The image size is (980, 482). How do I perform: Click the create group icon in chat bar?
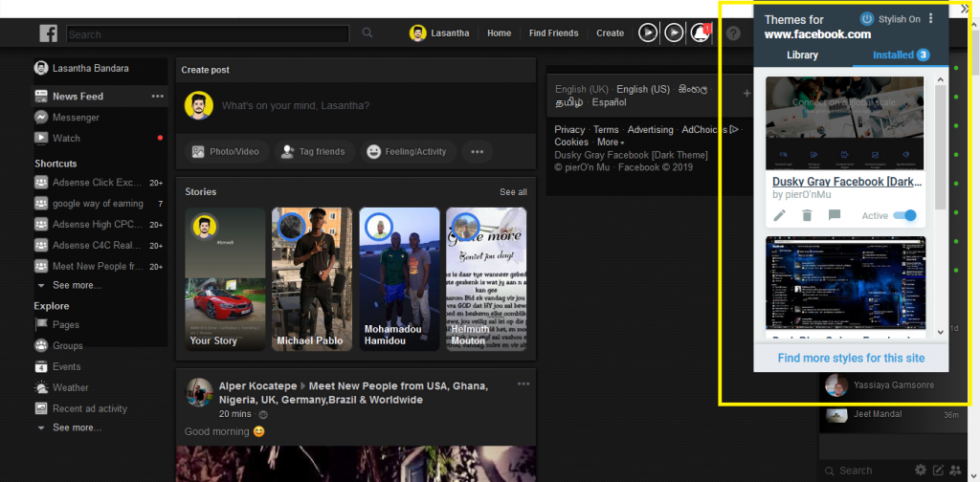pos(955,471)
